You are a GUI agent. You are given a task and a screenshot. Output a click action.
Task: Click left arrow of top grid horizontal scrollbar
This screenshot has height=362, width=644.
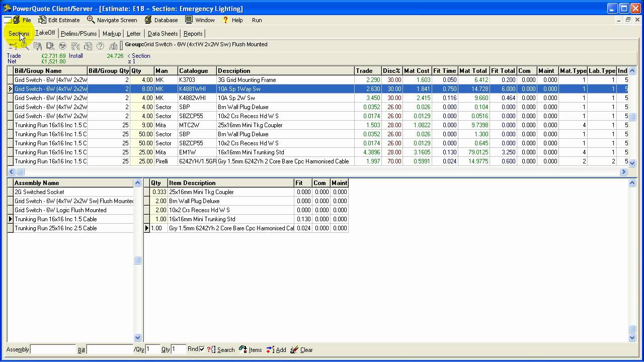(11, 171)
